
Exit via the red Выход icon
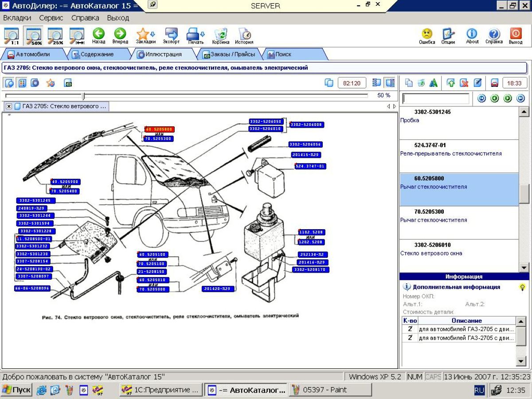click(x=516, y=35)
